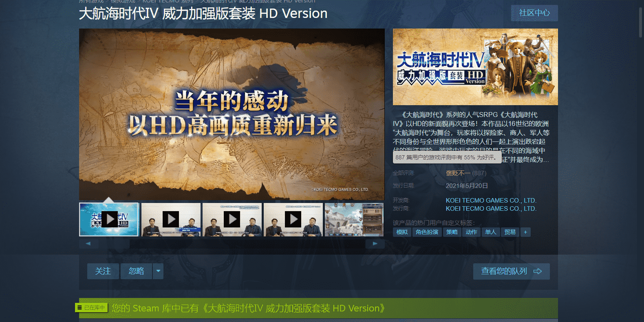Select the 策略 tag
644x322 pixels.
point(452,232)
